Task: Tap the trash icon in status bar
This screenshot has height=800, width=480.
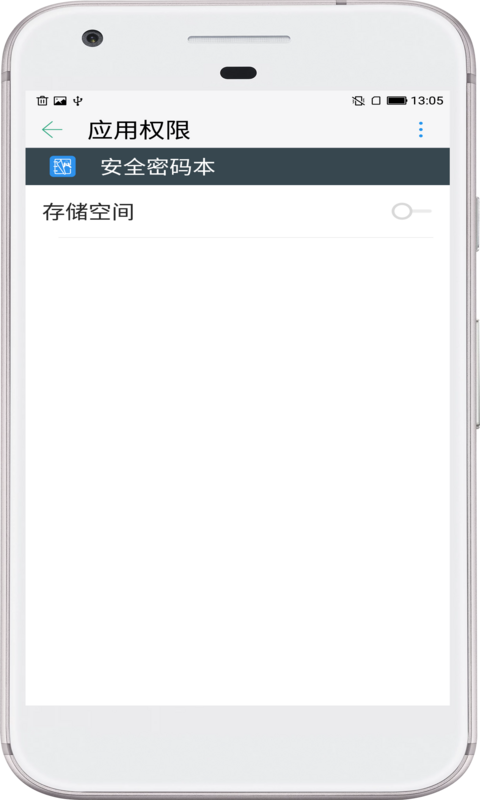Action: tap(42, 101)
